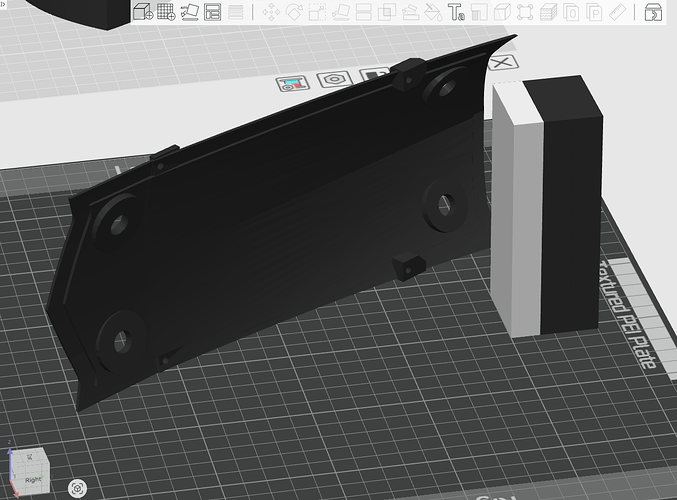677x500 pixels.
Task: Activate the Measure ruler tool
Action: point(618,12)
